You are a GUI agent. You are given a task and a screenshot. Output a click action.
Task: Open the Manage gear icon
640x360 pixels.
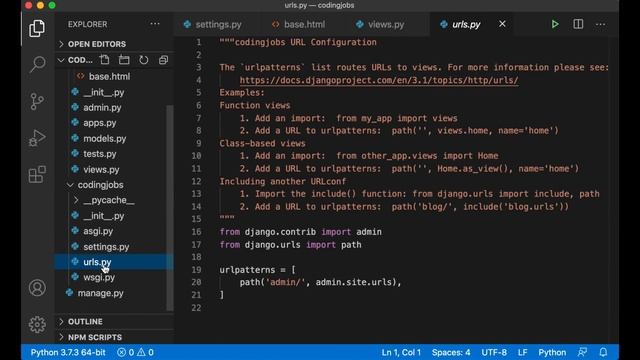coord(37,324)
